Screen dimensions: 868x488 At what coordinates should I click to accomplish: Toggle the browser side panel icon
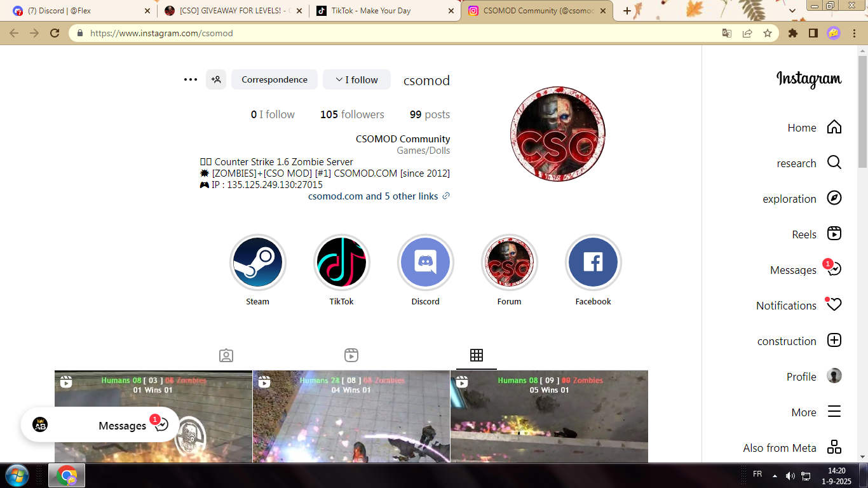tap(813, 33)
